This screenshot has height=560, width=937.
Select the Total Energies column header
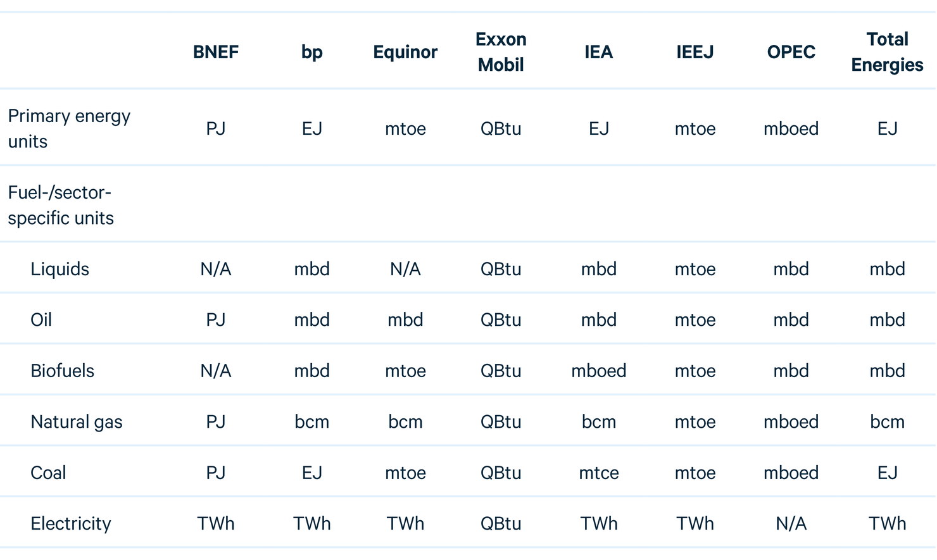pyautogui.click(x=887, y=52)
